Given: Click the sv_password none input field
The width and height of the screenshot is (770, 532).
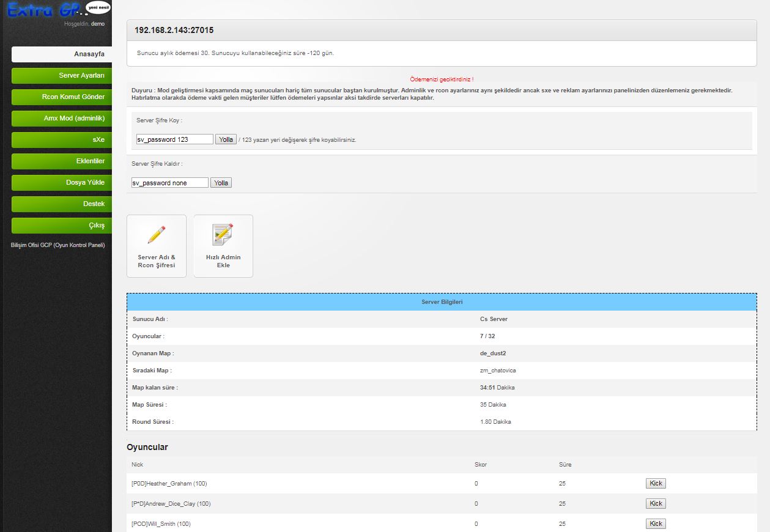Looking at the screenshot, I should tap(170, 183).
